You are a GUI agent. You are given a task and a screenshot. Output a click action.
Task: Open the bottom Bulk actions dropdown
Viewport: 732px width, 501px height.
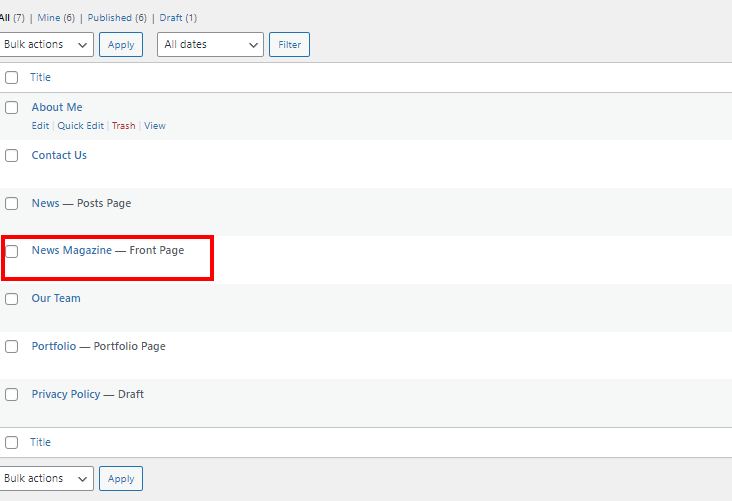pos(46,479)
